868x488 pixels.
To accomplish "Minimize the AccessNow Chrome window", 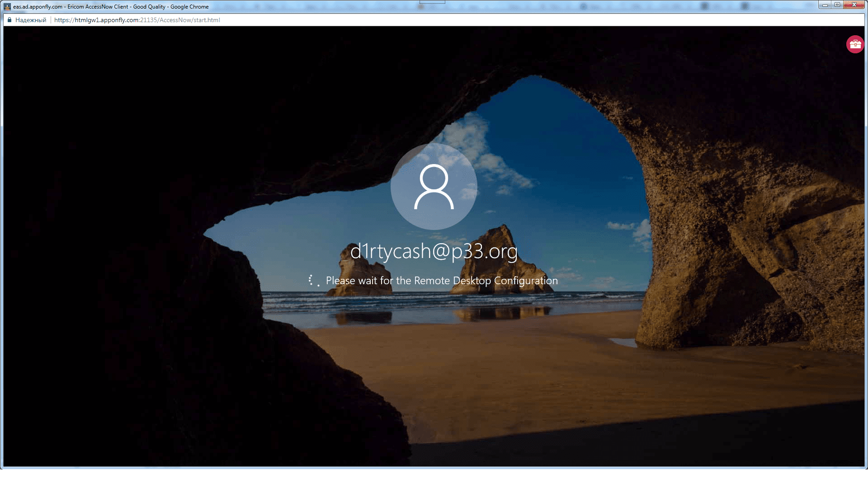I will coord(825,5).
